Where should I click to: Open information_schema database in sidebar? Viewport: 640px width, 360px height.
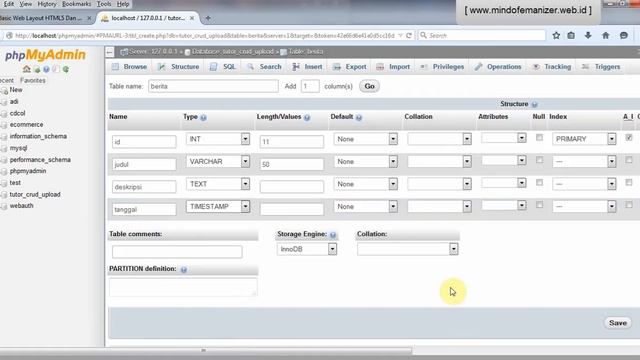(x=38, y=136)
